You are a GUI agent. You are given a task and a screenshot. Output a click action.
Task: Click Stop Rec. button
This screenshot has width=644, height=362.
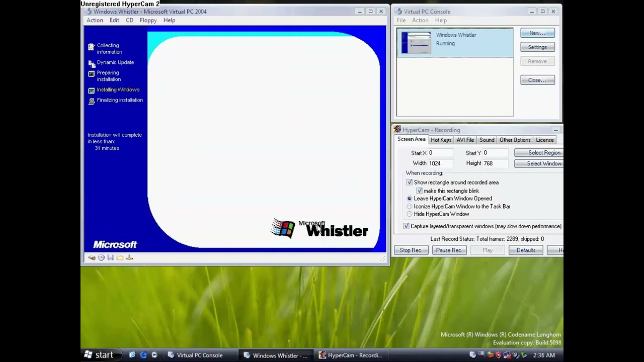[411, 250]
